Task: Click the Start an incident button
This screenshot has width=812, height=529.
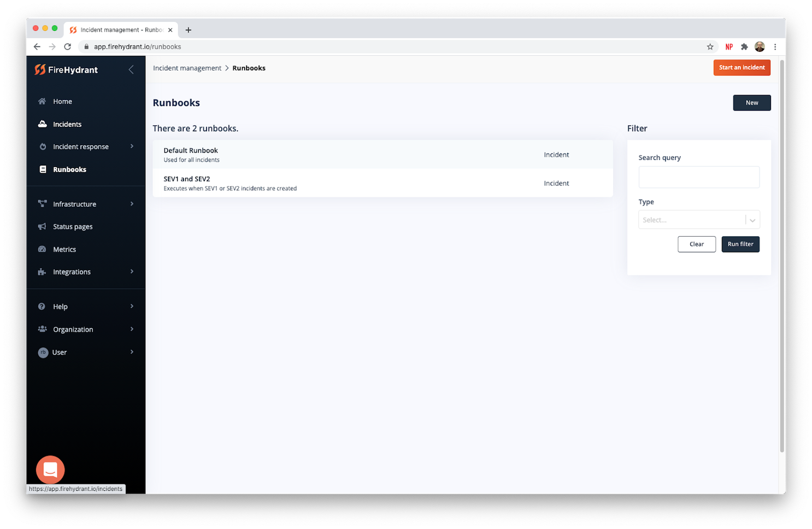Action: (742, 68)
